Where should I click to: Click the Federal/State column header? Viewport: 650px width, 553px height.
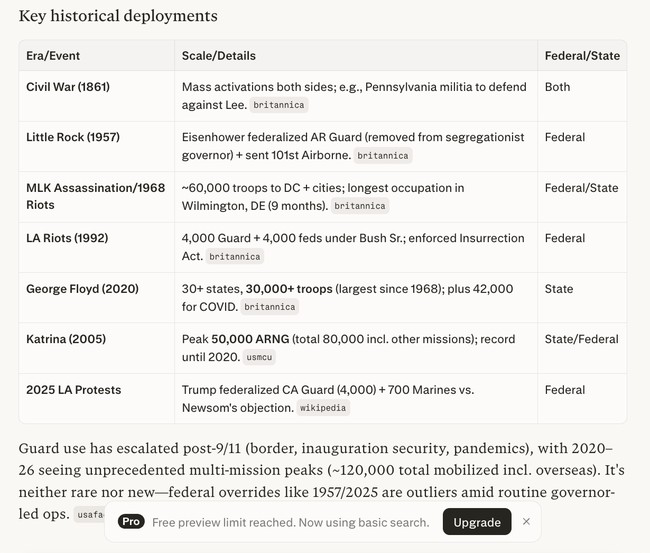coord(581,55)
